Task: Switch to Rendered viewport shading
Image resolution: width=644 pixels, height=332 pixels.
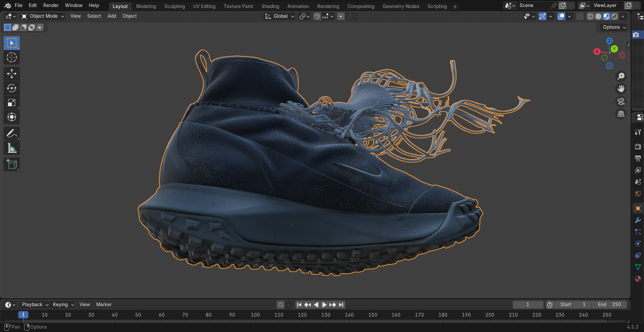Action: coord(614,16)
